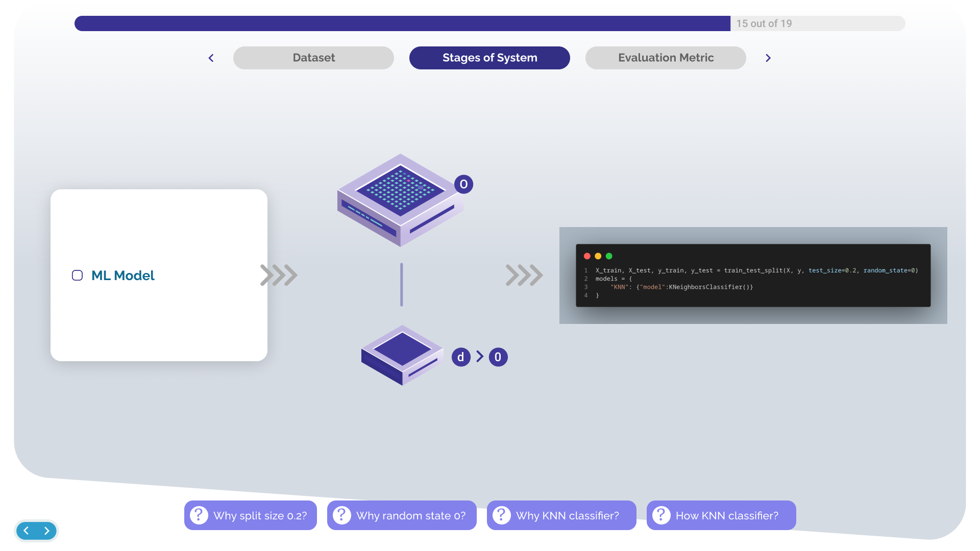Click question mark icon on 'Why split size 0.2?'
Screen dimensions: 980x551
pyautogui.click(x=199, y=515)
